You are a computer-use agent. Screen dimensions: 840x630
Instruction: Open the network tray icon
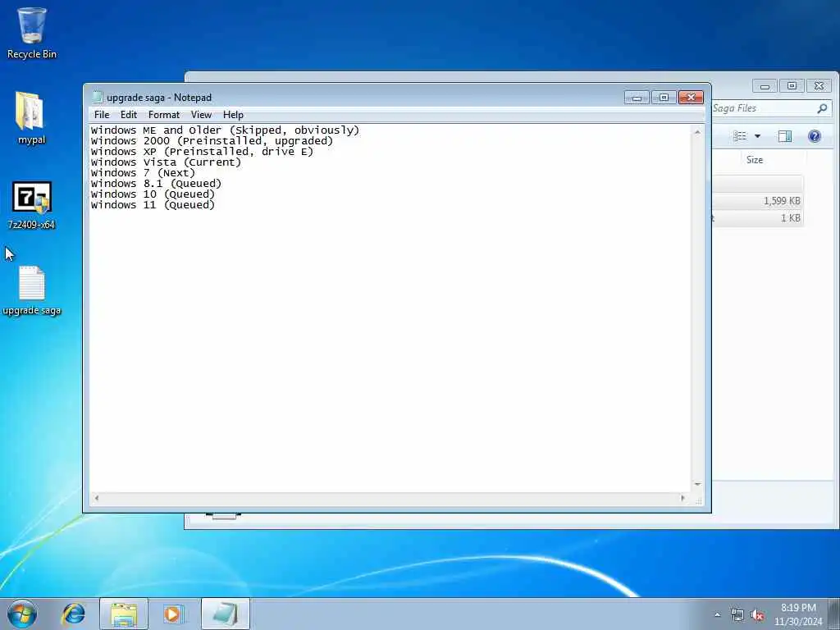(737, 614)
